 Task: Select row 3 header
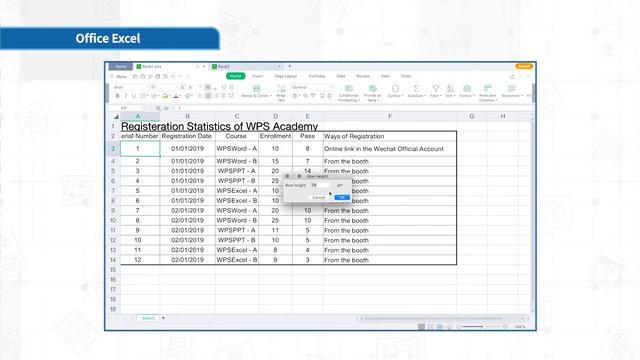113,149
